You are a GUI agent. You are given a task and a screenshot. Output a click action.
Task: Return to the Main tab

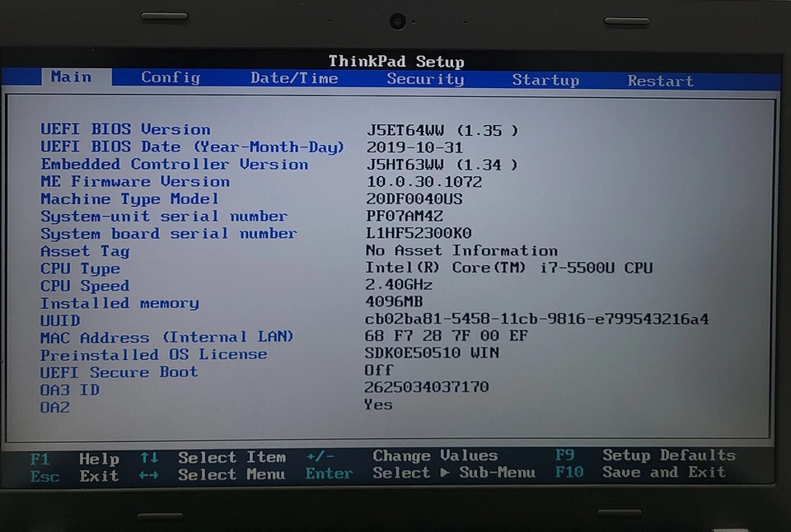coord(73,77)
